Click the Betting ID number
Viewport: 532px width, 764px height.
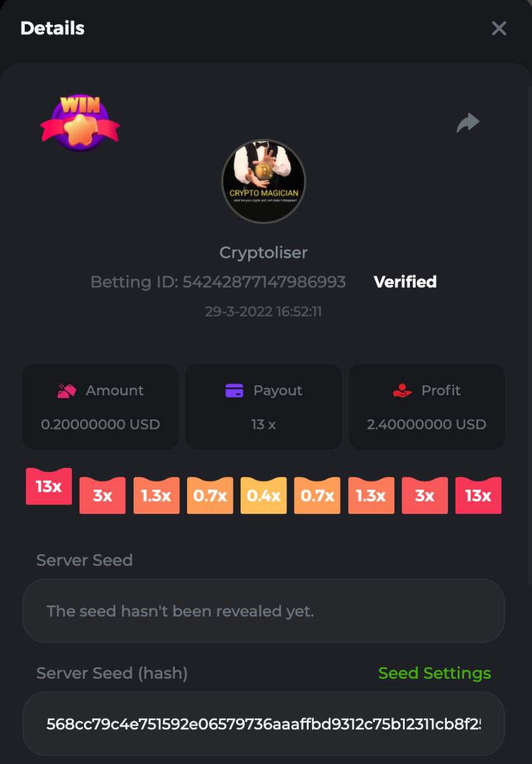264,282
